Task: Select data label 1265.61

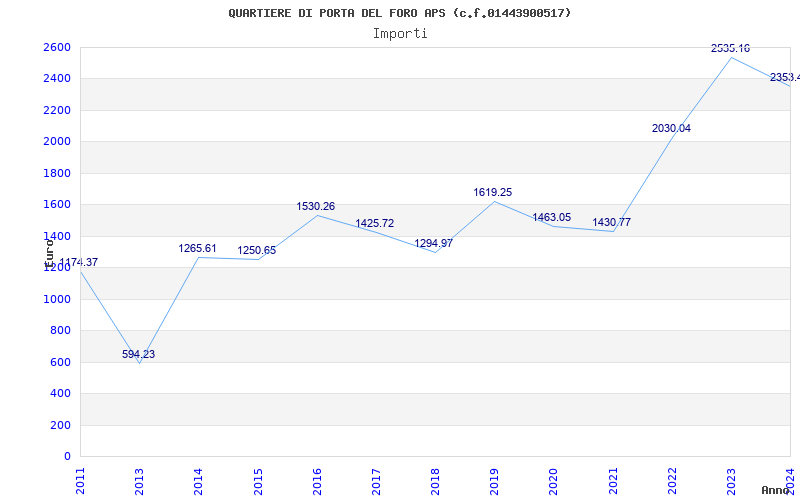Action: tap(197, 248)
